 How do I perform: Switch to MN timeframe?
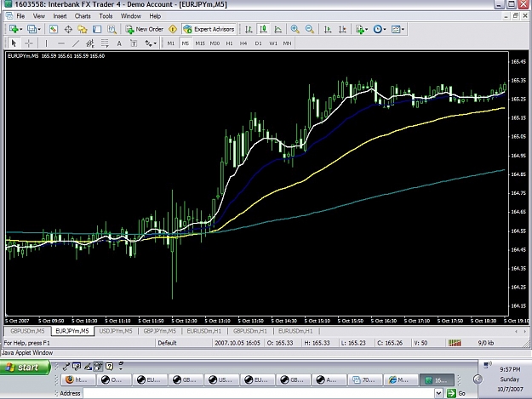click(288, 43)
